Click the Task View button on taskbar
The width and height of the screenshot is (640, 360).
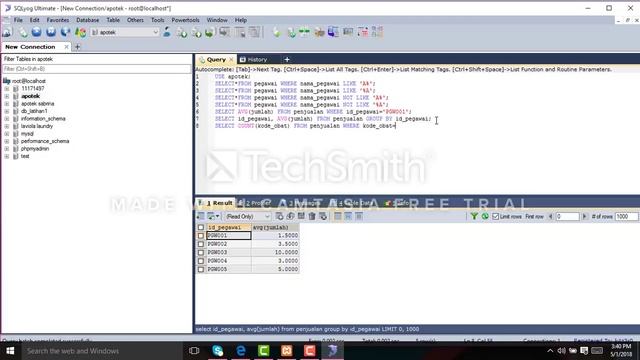click(x=194, y=351)
